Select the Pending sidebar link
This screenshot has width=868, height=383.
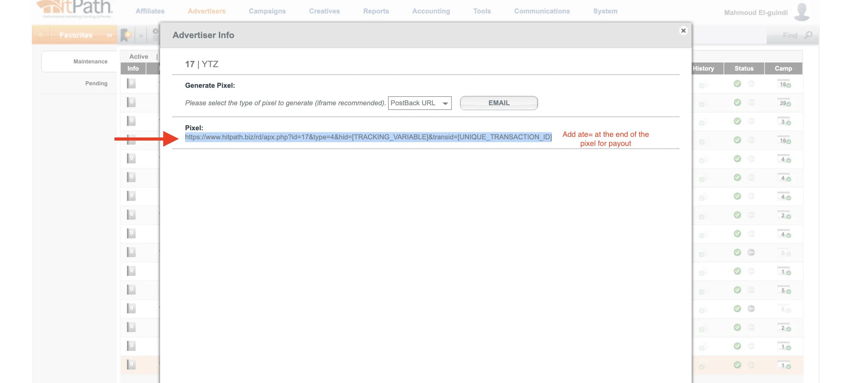point(96,83)
